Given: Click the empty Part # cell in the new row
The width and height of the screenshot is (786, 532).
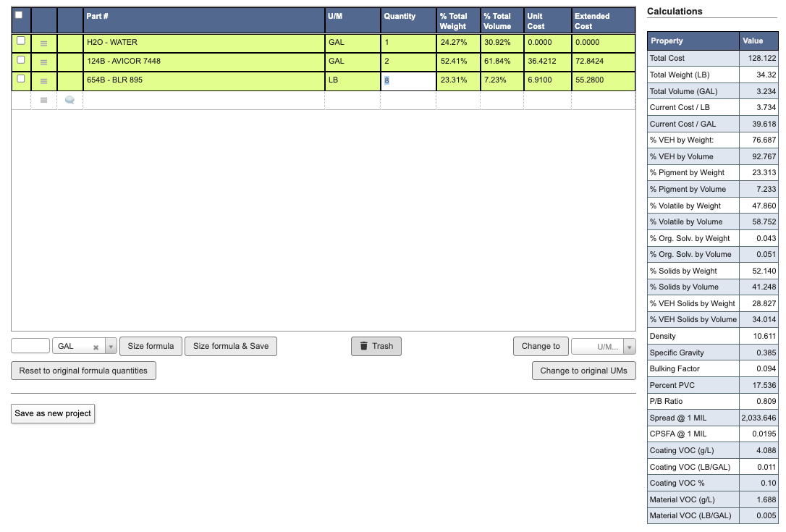Looking at the screenshot, I should click(x=203, y=101).
